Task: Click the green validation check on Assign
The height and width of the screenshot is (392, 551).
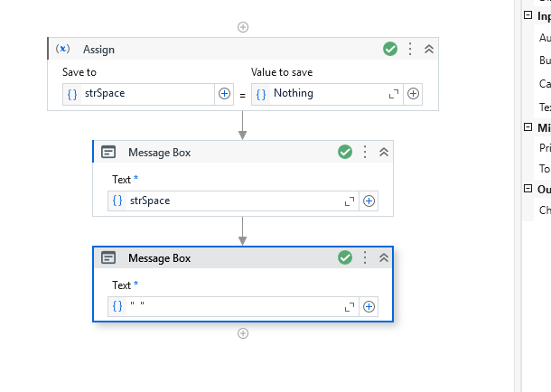Action: tap(390, 49)
